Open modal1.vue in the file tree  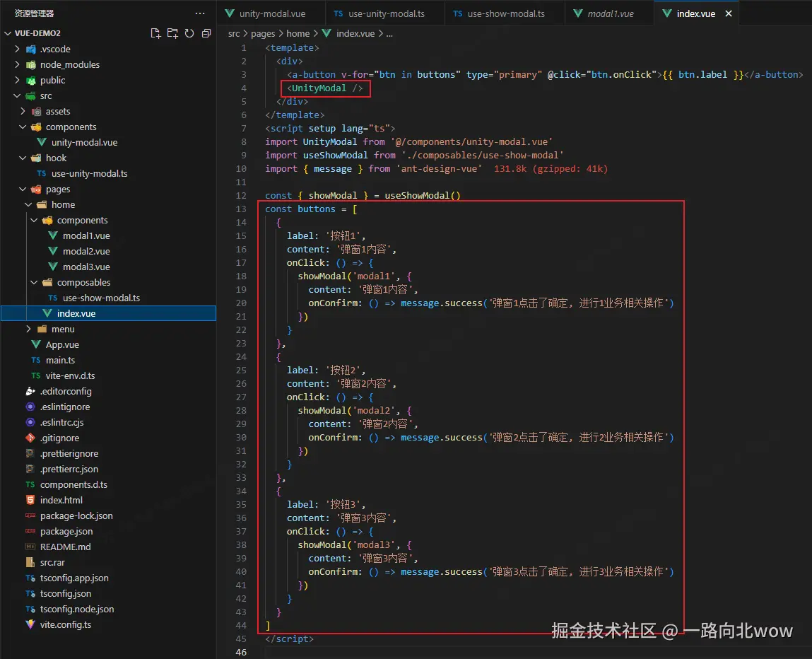click(x=108, y=235)
